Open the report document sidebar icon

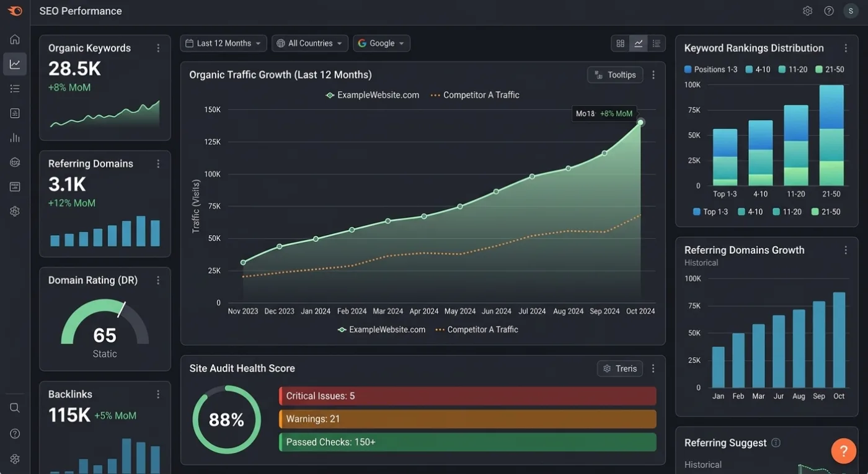15,113
